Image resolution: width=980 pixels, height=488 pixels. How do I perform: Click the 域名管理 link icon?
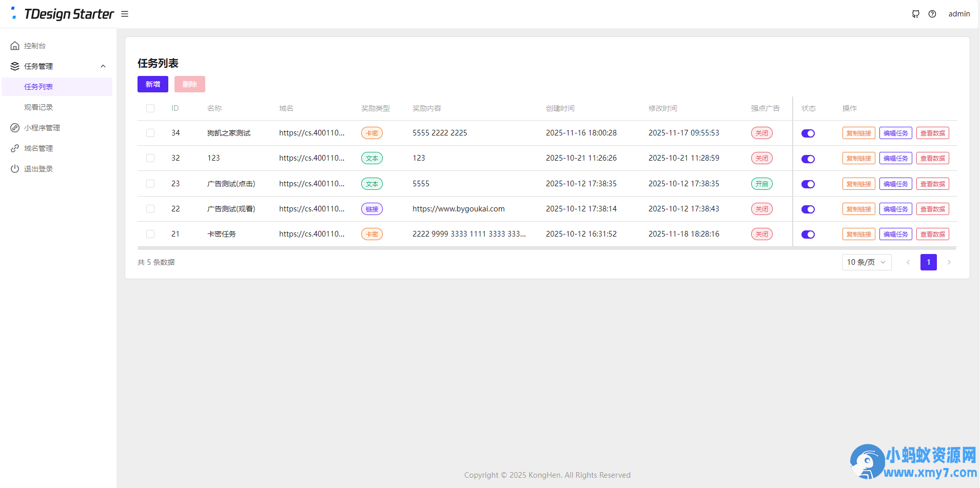point(15,148)
